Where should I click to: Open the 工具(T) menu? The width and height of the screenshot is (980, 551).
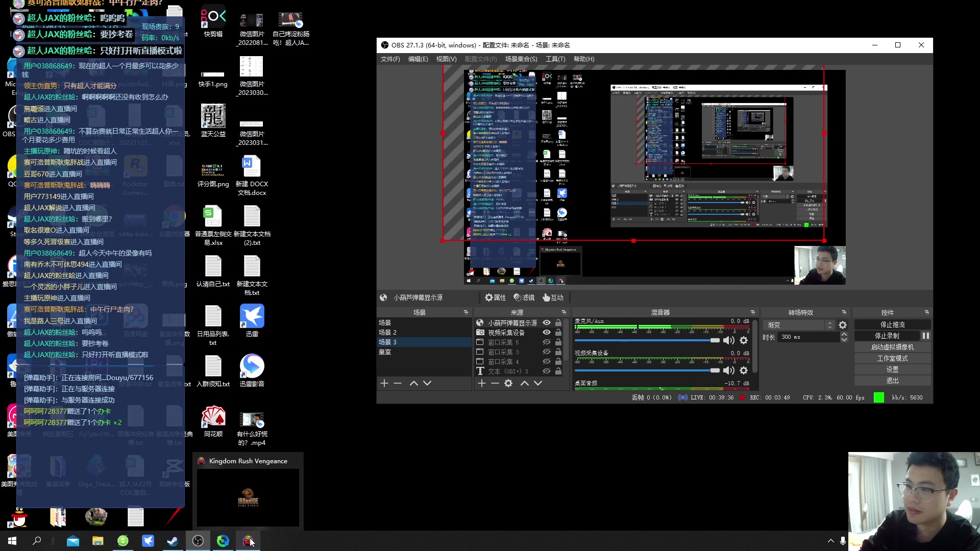click(555, 59)
